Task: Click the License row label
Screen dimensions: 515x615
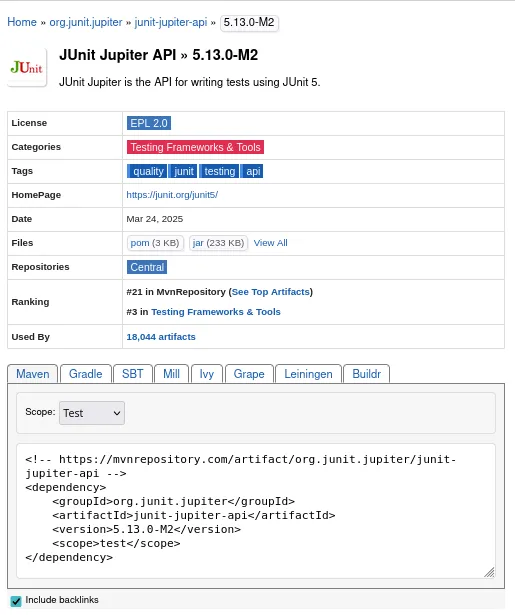Action: (29, 123)
